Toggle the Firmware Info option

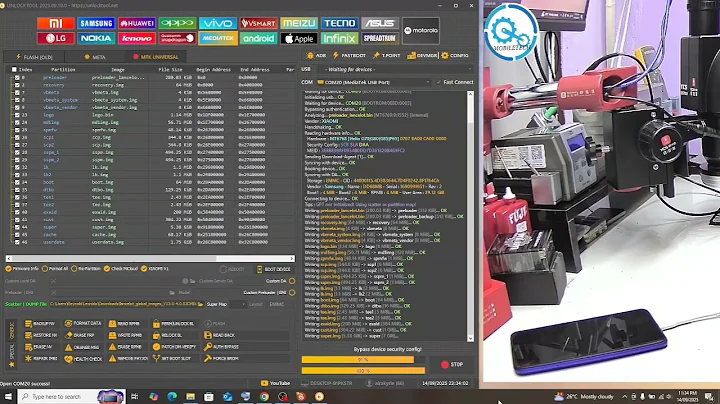tap(22, 269)
